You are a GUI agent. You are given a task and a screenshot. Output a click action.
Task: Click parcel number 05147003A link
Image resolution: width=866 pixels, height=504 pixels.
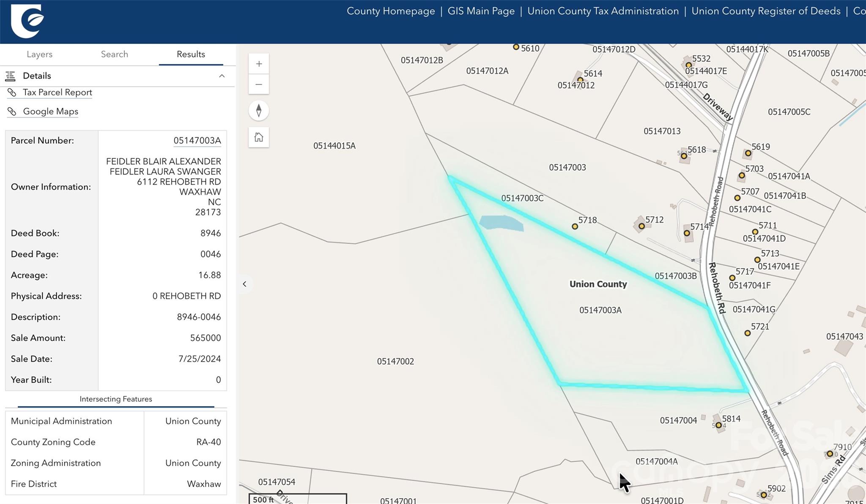(197, 141)
